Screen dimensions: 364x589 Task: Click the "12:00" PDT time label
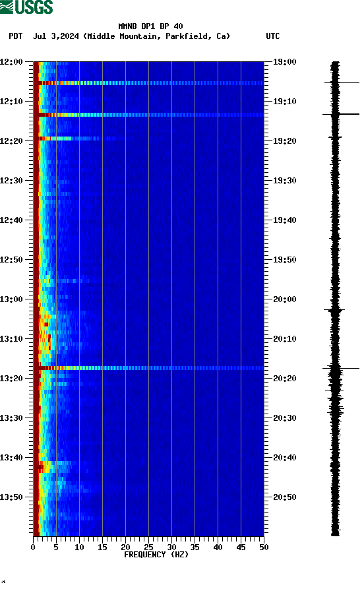click(x=11, y=61)
